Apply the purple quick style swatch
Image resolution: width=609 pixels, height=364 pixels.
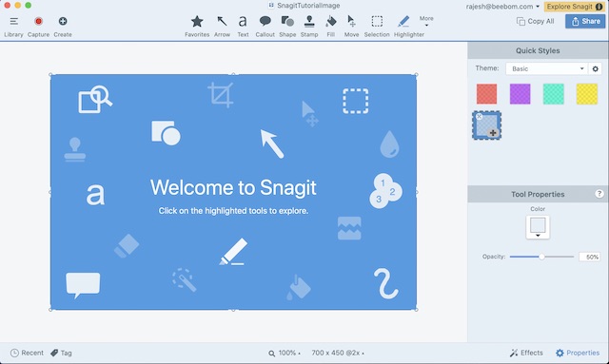(x=520, y=94)
